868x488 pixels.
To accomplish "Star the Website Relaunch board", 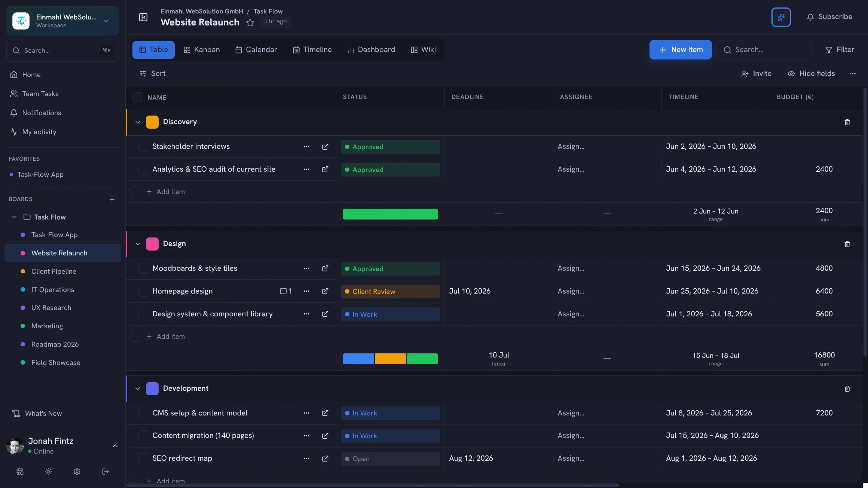I will click(250, 22).
